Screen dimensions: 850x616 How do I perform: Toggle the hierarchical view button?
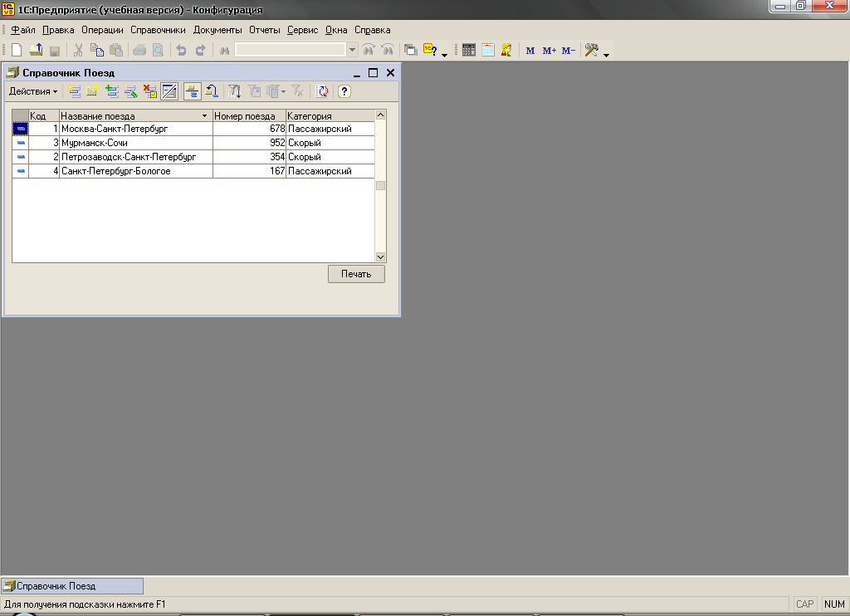(x=191, y=91)
